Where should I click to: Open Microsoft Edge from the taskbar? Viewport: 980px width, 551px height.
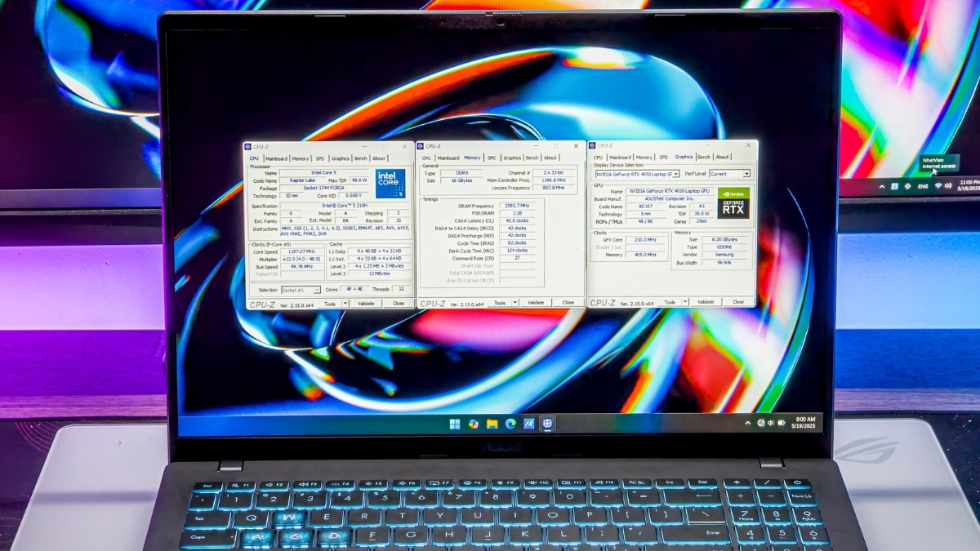click(510, 424)
